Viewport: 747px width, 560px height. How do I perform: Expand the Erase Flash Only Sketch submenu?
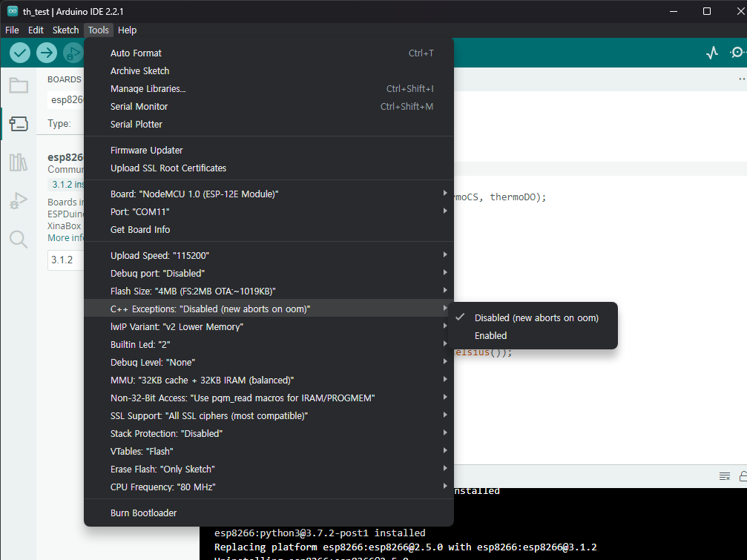click(x=269, y=469)
